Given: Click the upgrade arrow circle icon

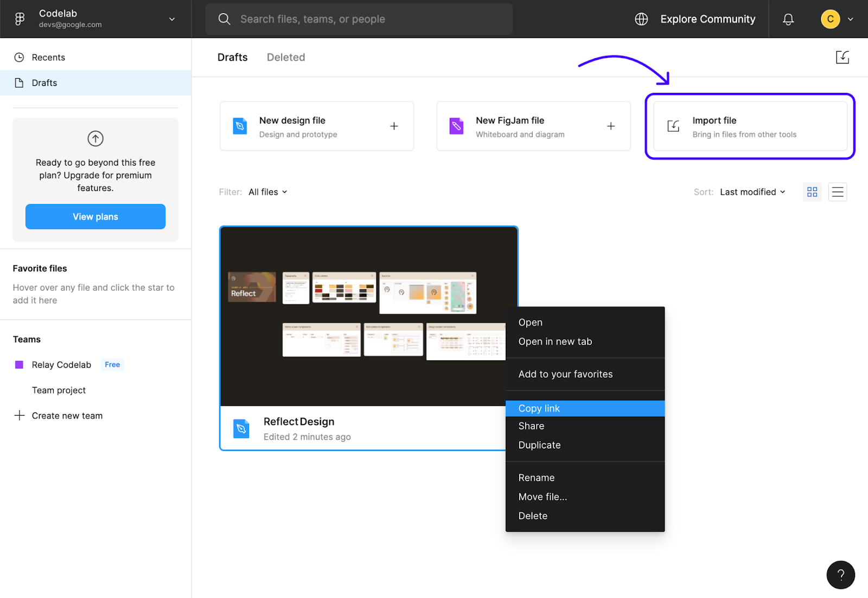Looking at the screenshot, I should [95, 139].
